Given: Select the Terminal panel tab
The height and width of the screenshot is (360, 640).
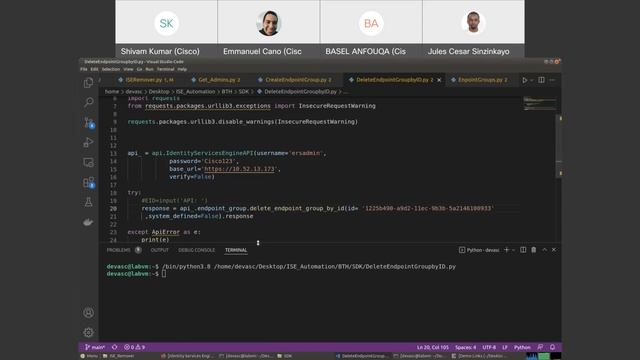Looking at the screenshot, I should point(236,250).
